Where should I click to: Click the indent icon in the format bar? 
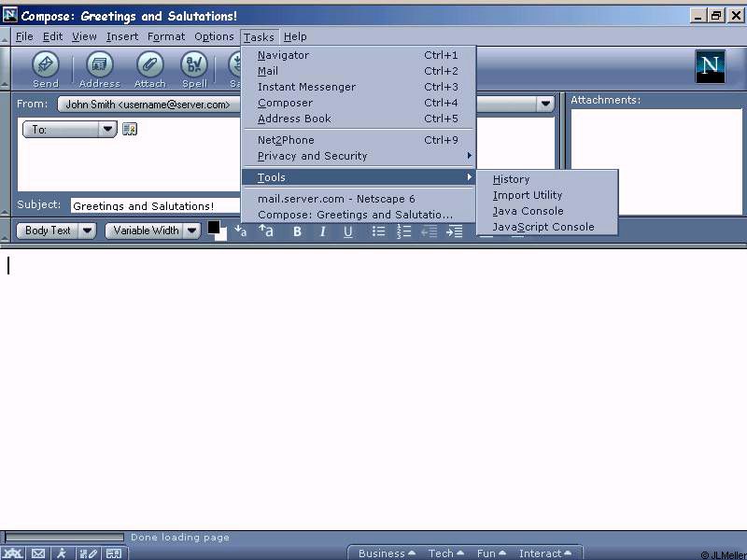pyautogui.click(x=455, y=231)
